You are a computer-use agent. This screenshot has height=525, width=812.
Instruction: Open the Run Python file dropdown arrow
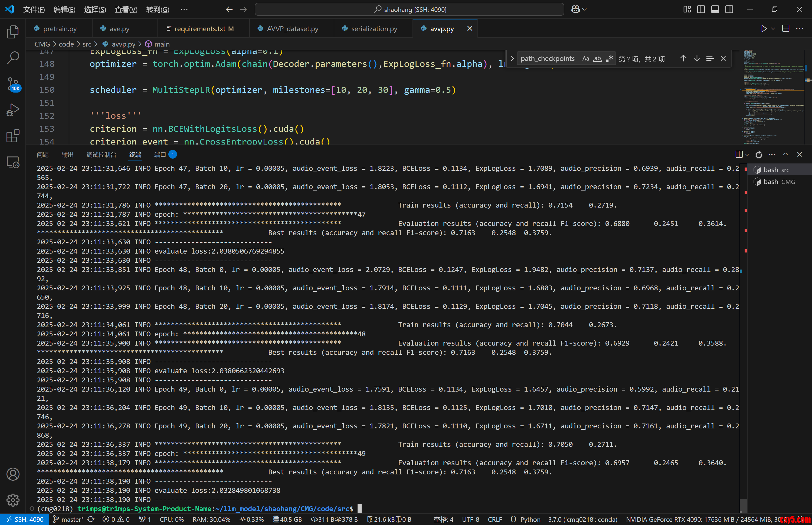click(x=773, y=29)
